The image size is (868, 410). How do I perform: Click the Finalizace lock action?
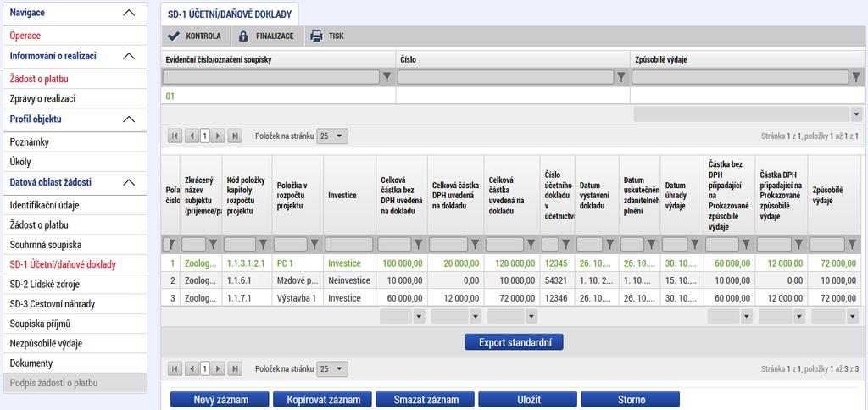point(265,36)
